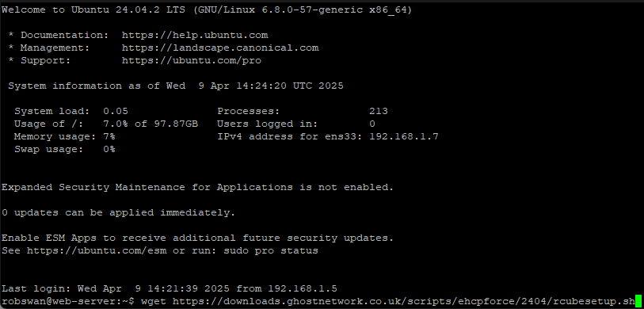
Task: Click the Swap usage 0% value
Action: pyautogui.click(x=109, y=149)
